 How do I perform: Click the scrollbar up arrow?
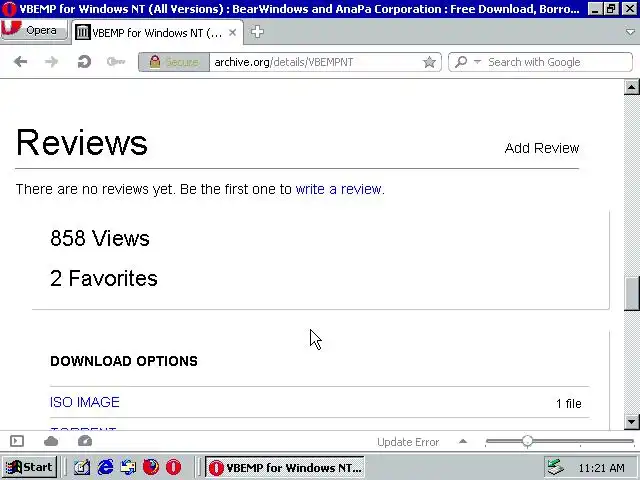(631, 87)
